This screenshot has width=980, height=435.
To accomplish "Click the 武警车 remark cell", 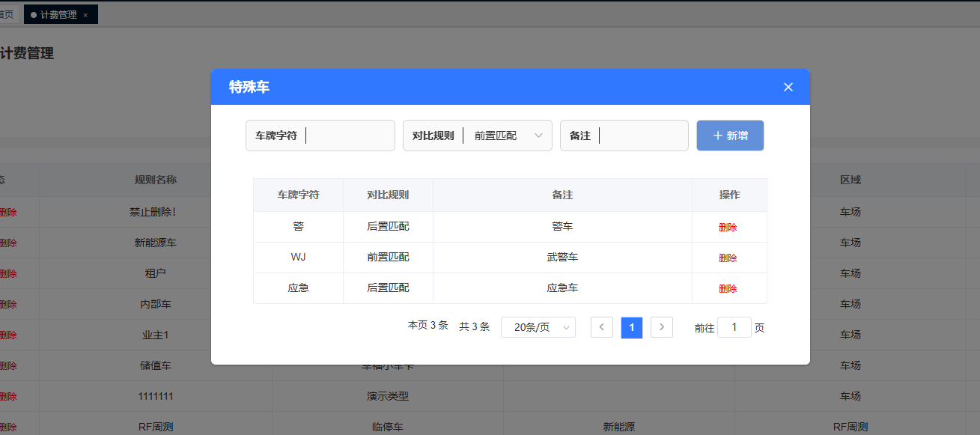I will pyautogui.click(x=562, y=257).
